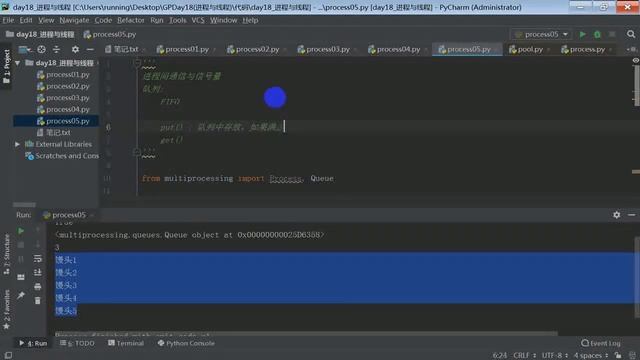Open Project panel gear settings
Screen dimensions: 640x360
(75, 49)
